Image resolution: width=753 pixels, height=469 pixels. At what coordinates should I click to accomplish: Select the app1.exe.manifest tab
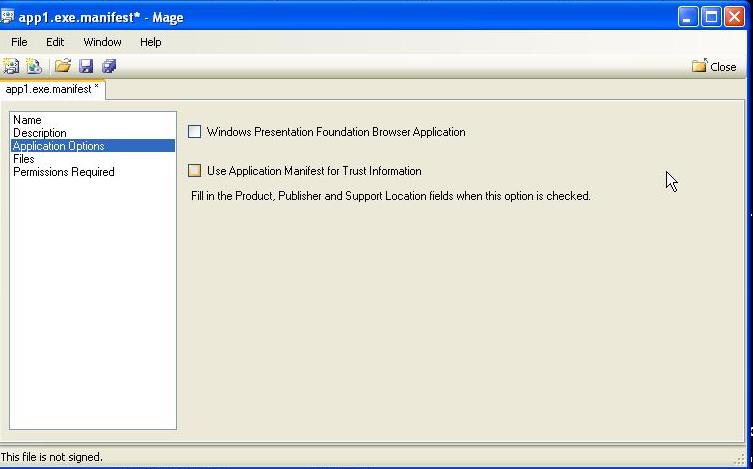click(52, 89)
